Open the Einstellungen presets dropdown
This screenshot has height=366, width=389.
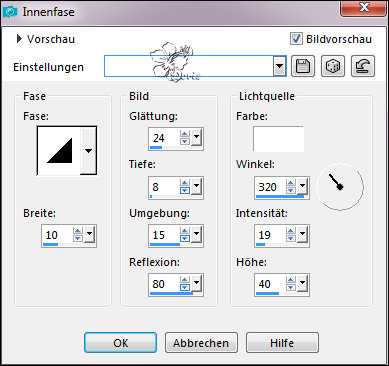[279, 66]
